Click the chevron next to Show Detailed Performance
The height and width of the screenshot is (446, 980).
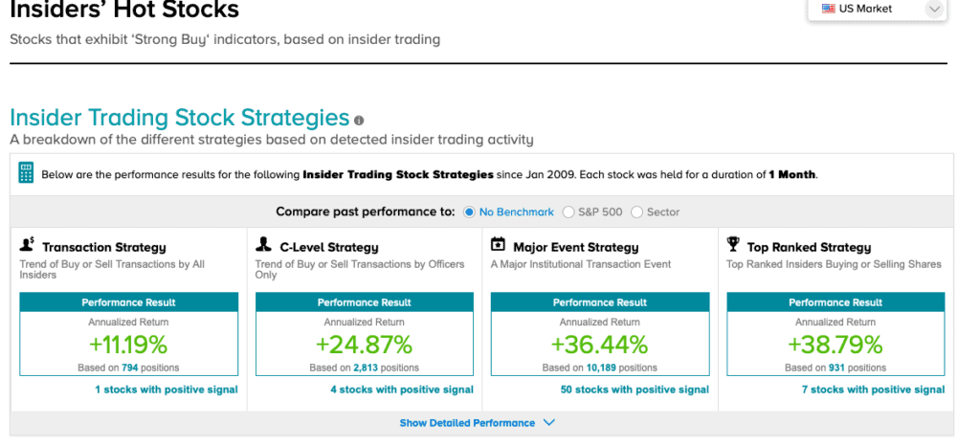548,423
